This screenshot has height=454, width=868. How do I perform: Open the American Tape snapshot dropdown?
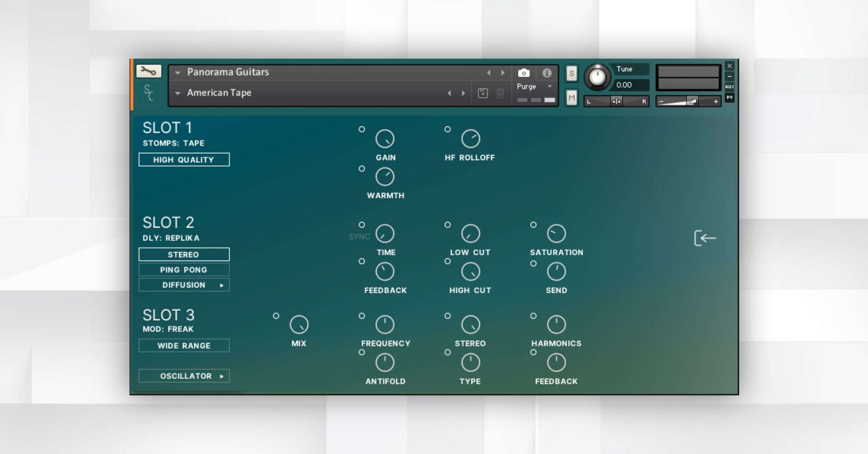178,93
